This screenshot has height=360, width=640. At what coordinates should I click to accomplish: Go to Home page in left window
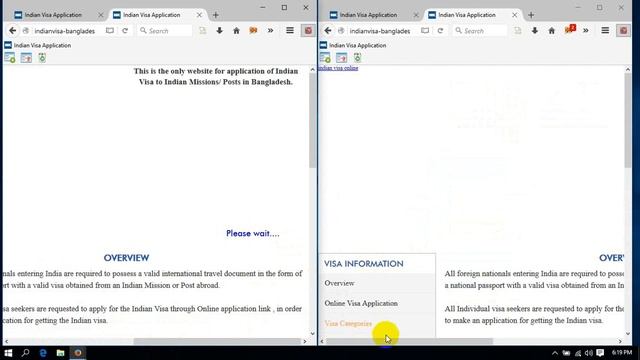click(x=236, y=31)
